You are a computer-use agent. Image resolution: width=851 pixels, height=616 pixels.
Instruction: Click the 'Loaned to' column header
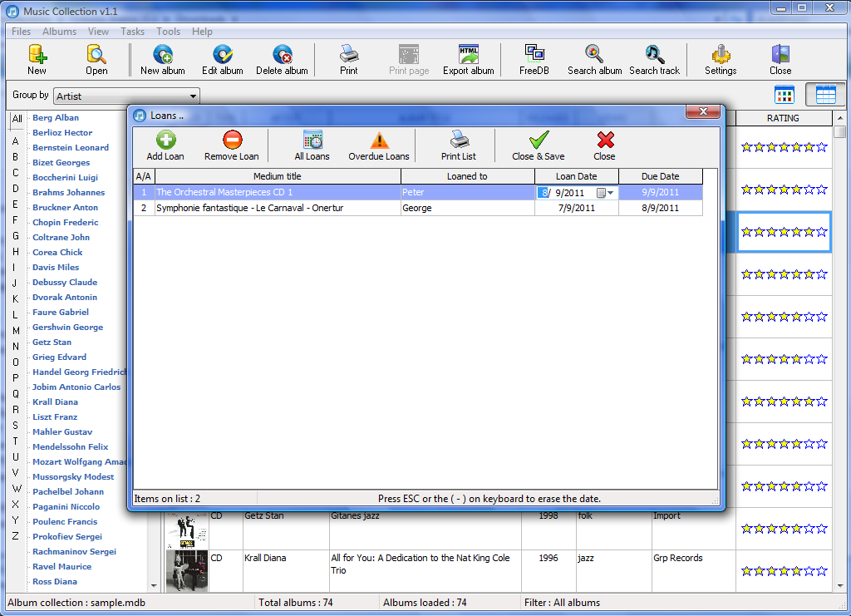tap(467, 176)
